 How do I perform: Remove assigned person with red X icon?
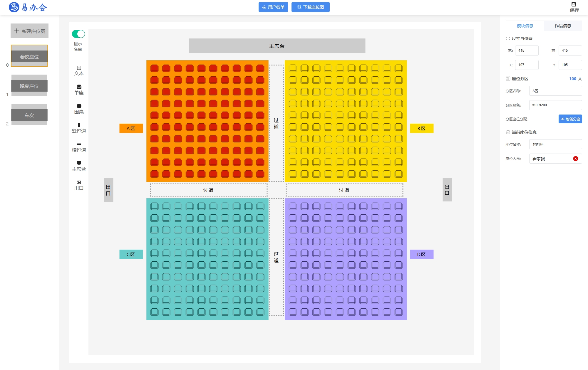pyautogui.click(x=575, y=159)
